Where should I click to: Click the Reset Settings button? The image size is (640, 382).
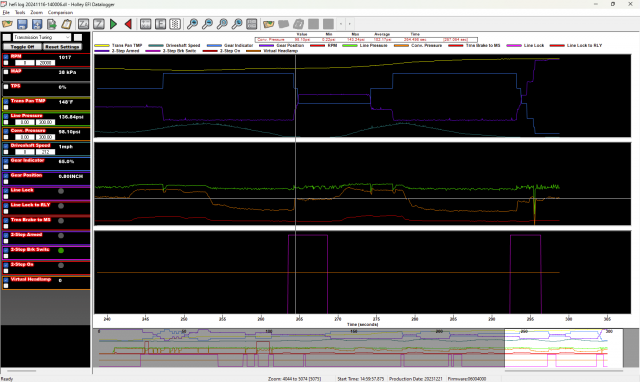[62, 47]
